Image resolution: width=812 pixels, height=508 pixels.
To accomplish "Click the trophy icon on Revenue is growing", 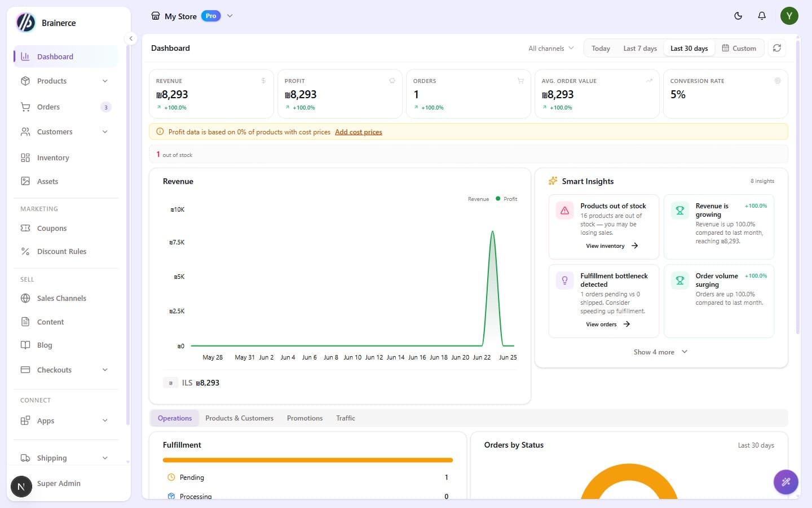I will [x=680, y=211].
